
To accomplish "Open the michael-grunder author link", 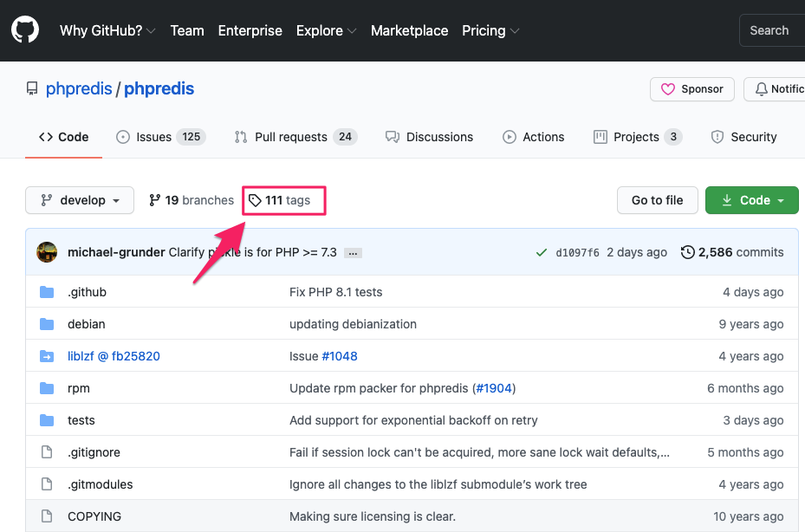I will (x=116, y=253).
